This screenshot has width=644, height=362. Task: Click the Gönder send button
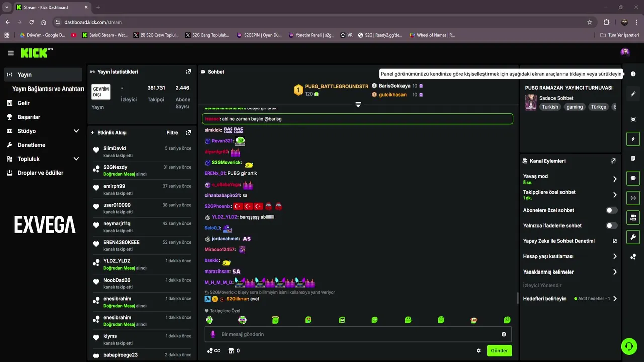[499, 351]
